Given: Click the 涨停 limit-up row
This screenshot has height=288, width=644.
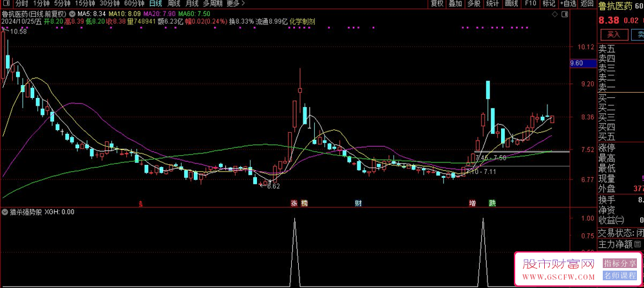Looking at the screenshot, I should 621,148.
